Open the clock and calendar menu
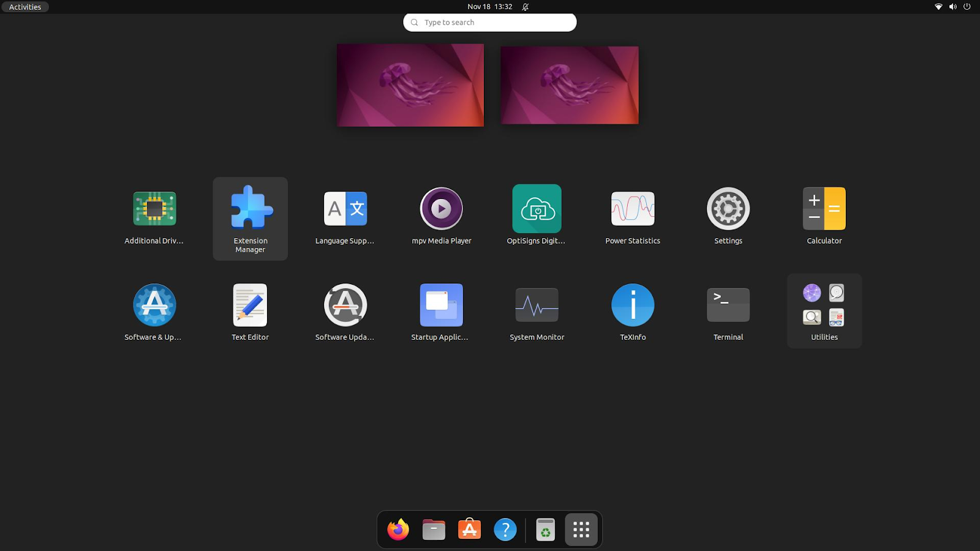The image size is (980, 551). (489, 7)
